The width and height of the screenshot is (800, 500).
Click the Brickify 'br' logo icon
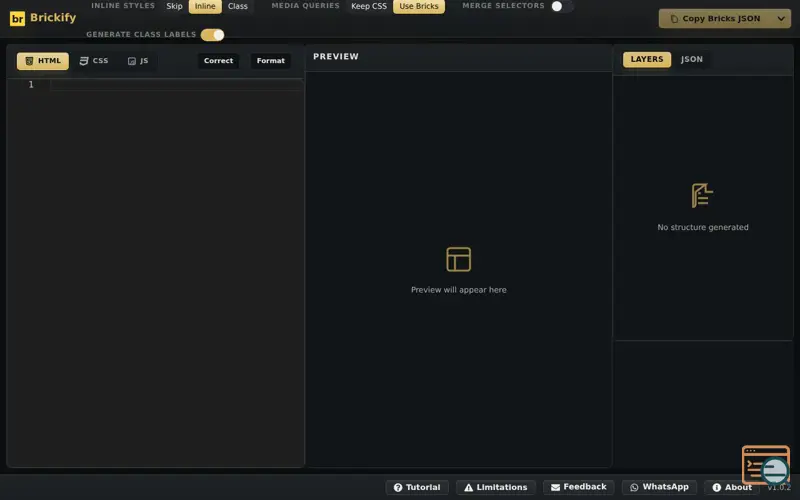17,18
